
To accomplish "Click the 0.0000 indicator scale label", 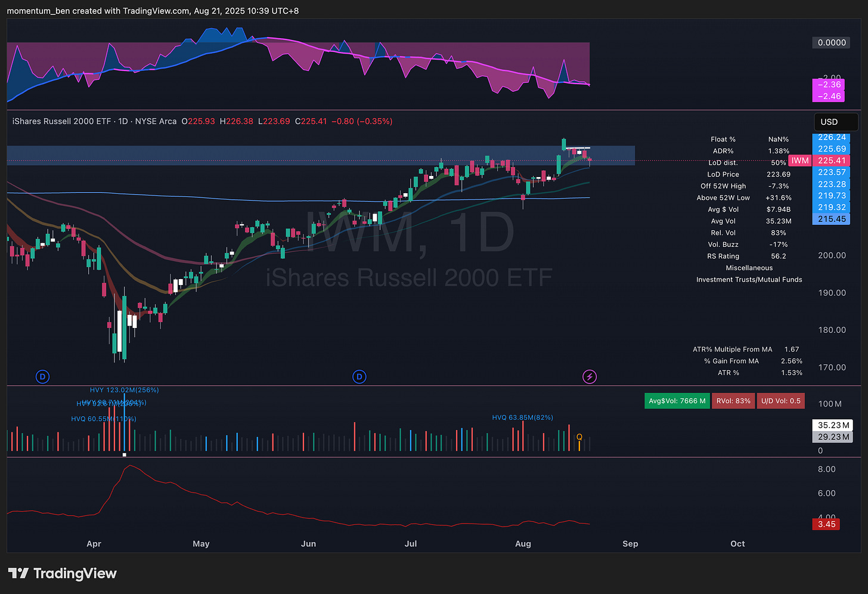I will click(832, 42).
